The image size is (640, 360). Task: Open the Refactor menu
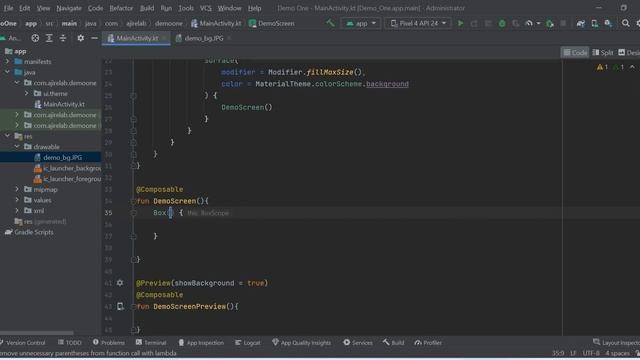[121, 8]
